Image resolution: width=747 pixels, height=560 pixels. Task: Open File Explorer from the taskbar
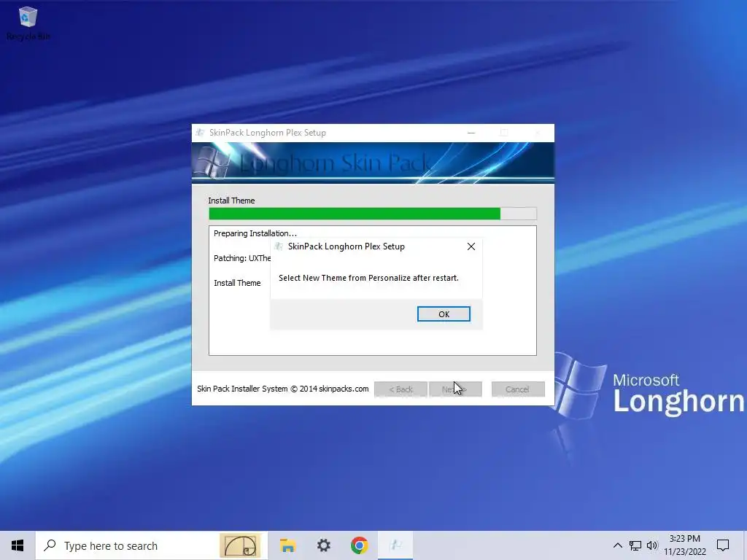tap(287, 545)
